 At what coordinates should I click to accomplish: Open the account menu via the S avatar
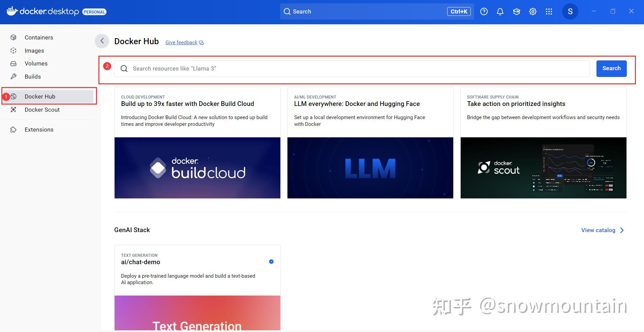click(570, 11)
